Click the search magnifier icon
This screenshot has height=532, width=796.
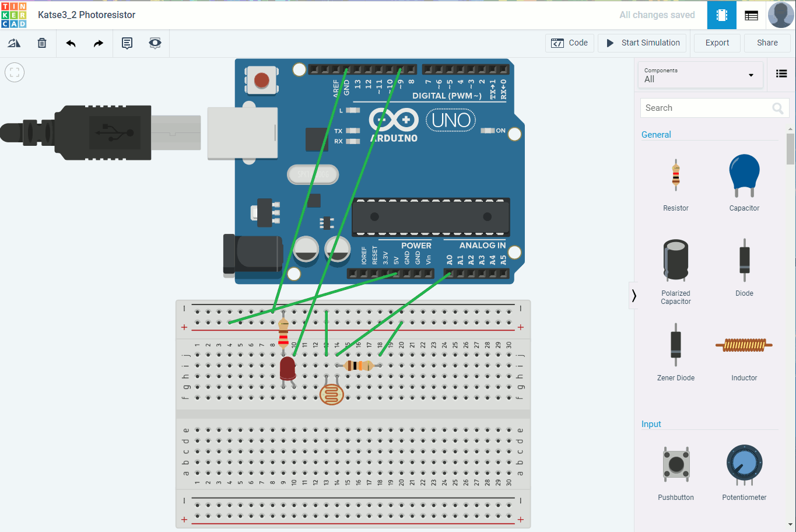click(778, 108)
